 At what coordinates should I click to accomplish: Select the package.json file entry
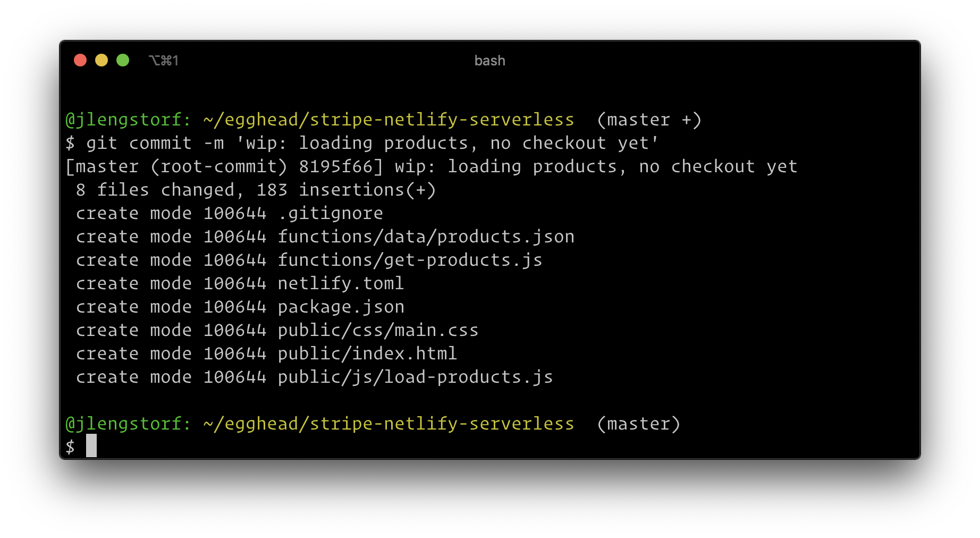coord(340,306)
